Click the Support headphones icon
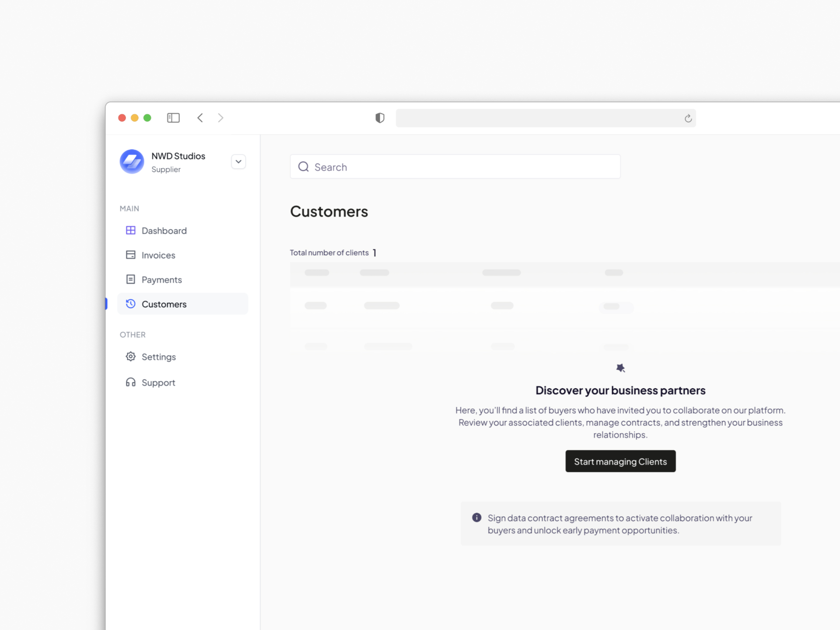 click(130, 382)
